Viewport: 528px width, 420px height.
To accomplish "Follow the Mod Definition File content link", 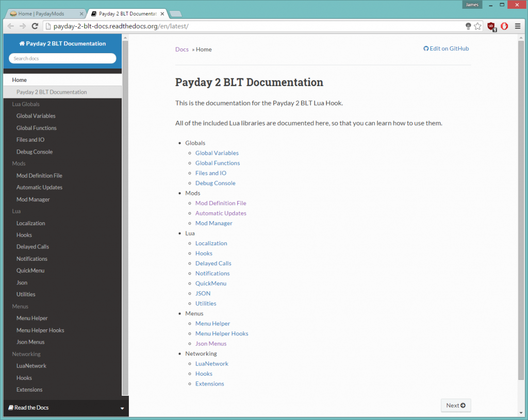I will click(x=221, y=203).
